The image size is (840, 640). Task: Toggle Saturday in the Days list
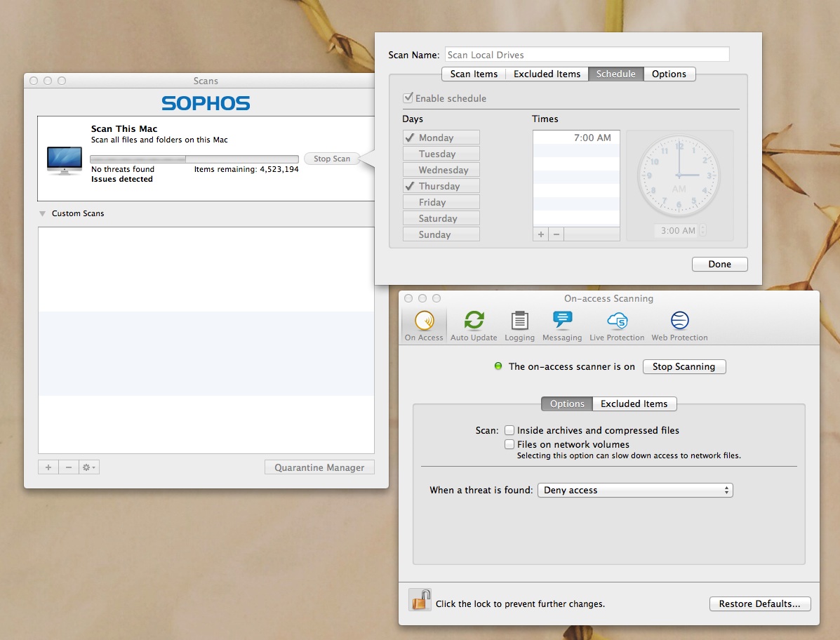441,218
